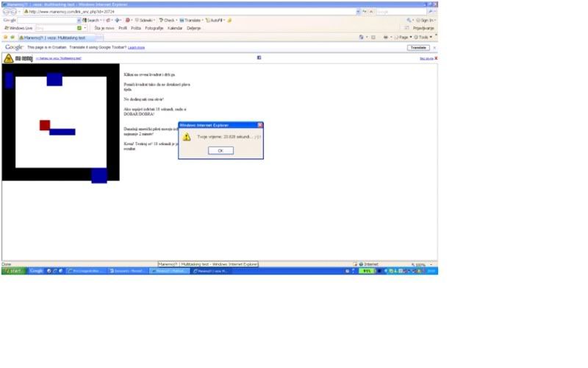588x368 pixels.
Task: Click the Favorites star icon
Action: [5, 37]
